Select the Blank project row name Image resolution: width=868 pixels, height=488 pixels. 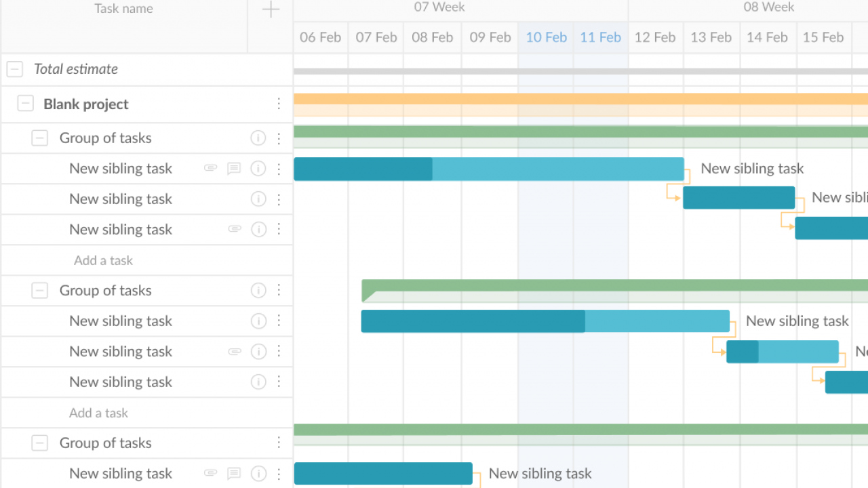pyautogui.click(x=86, y=104)
